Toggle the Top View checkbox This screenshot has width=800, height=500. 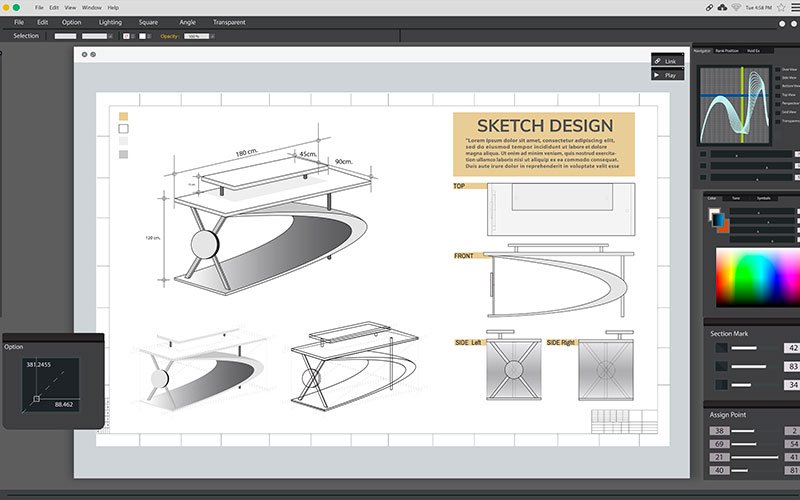coord(779,94)
